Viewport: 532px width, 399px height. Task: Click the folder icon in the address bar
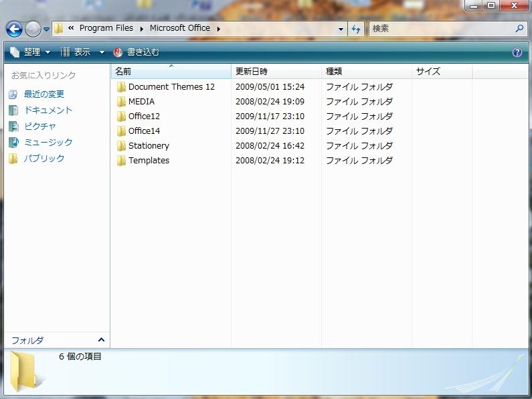click(58, 29)
